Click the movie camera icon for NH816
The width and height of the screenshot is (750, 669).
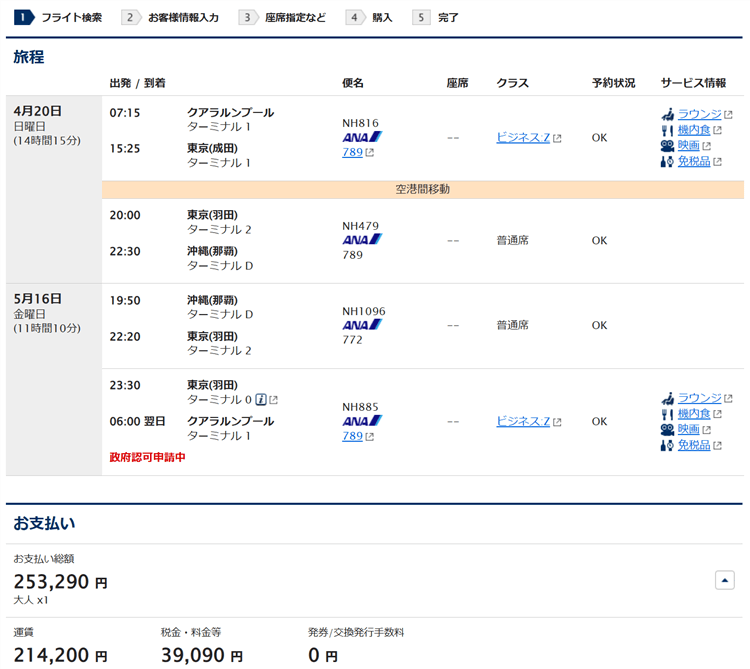point(667,146)
